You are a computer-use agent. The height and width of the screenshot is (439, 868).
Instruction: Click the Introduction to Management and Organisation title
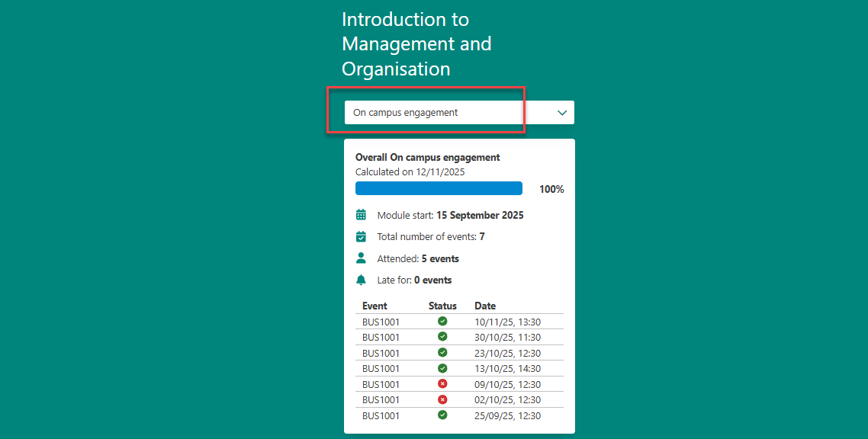416,44
